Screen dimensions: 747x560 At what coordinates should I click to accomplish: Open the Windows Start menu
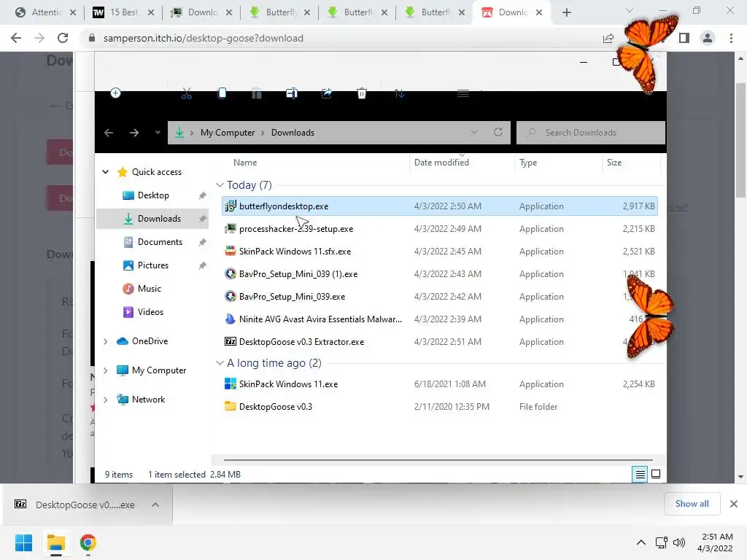(x=23, y=542)
